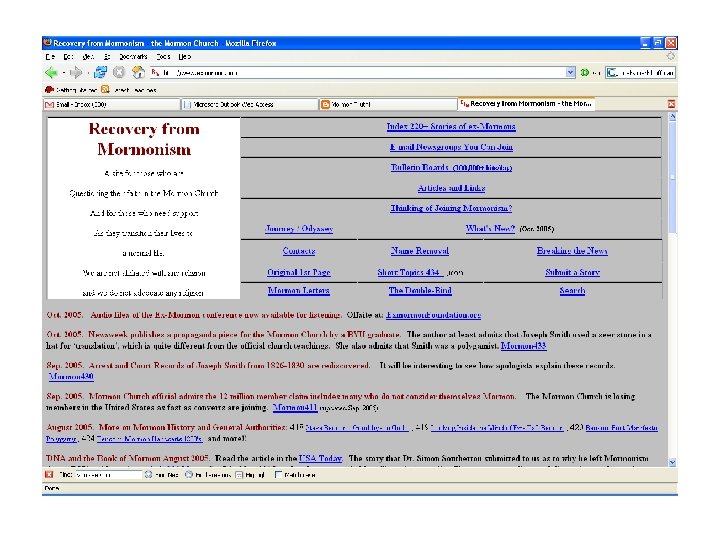720x540 pixels.
Task: Open the Search link on the page
Action: coord(572,291)
